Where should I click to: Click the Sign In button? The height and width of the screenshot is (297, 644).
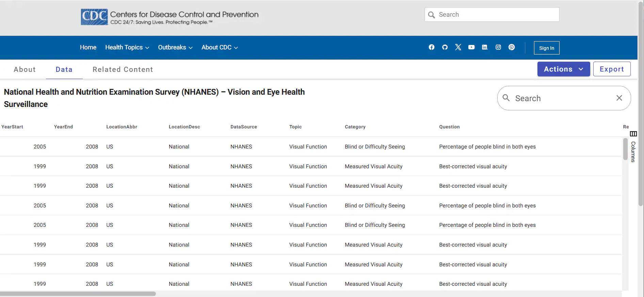tap(546, 48)
